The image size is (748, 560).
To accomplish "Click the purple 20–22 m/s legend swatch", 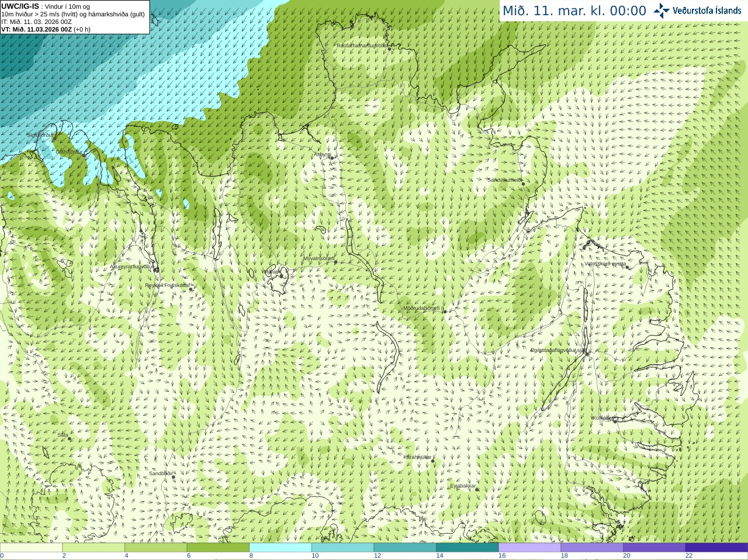I will pyautogui.click(x=654, y=548).
